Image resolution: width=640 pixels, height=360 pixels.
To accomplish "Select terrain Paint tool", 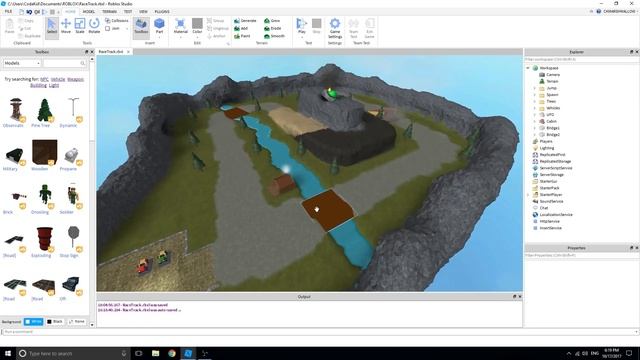I will [242, 36].
